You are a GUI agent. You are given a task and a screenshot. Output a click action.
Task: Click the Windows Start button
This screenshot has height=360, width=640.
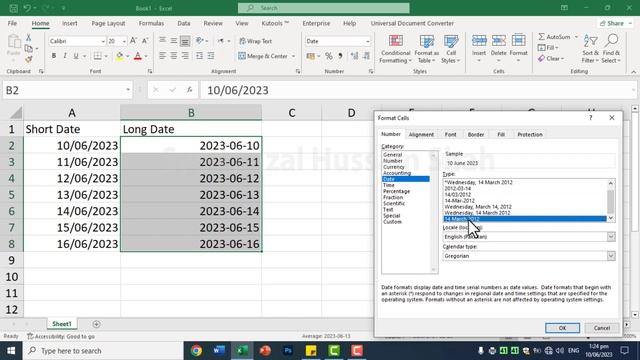click(11, 351)
